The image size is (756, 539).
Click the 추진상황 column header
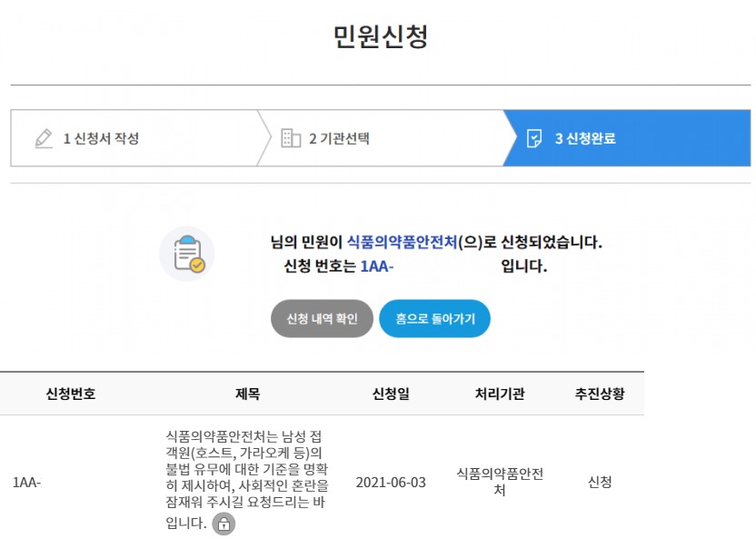pyautogui.click(x=600, y=394)
